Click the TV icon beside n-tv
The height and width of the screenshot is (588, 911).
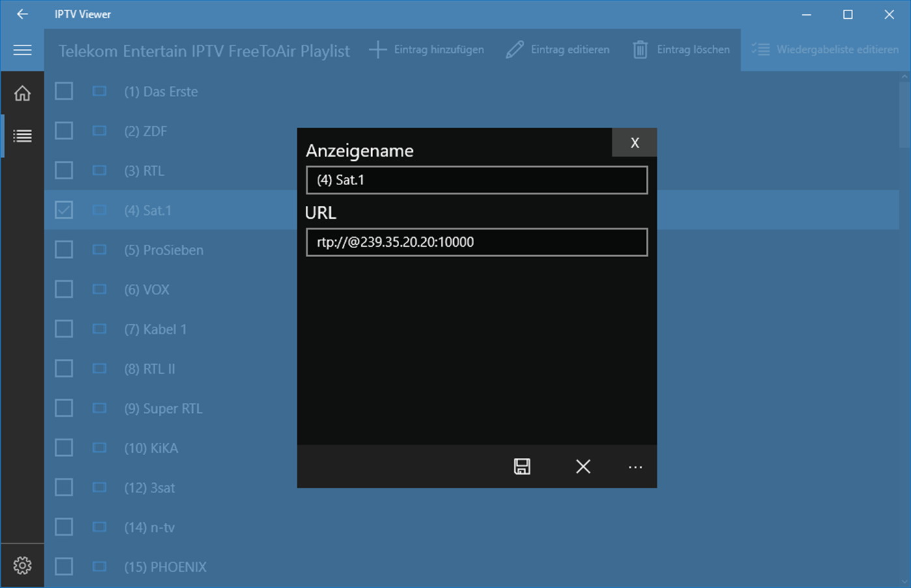tap(99, 527)
